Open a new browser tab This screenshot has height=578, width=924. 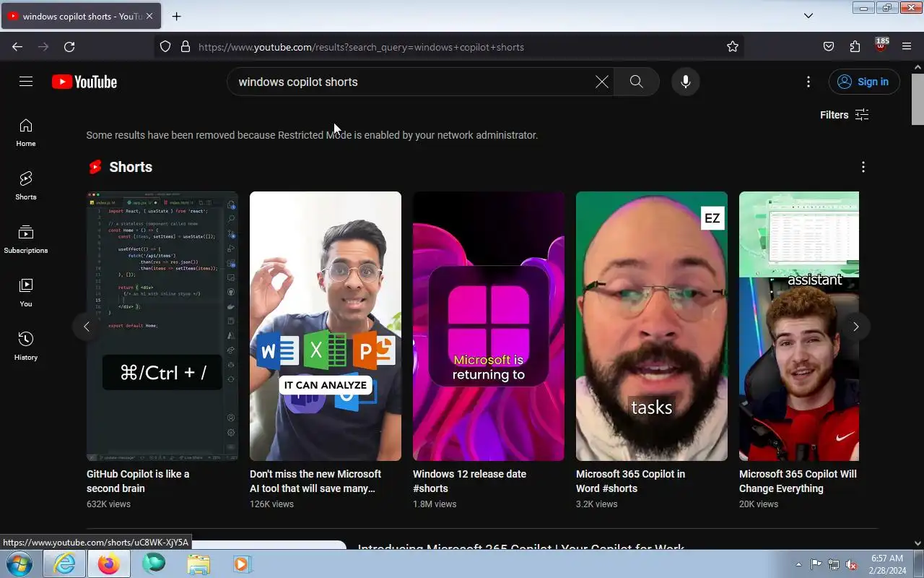coord(177,16)
